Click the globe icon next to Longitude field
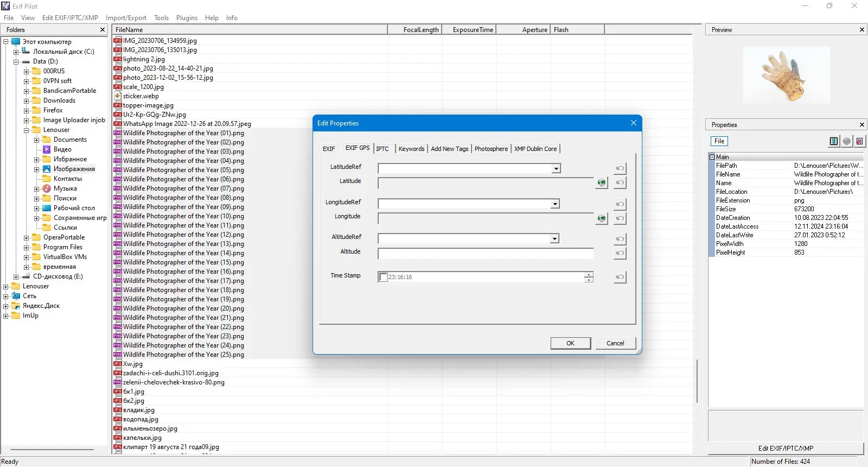 tap(601, 218)
